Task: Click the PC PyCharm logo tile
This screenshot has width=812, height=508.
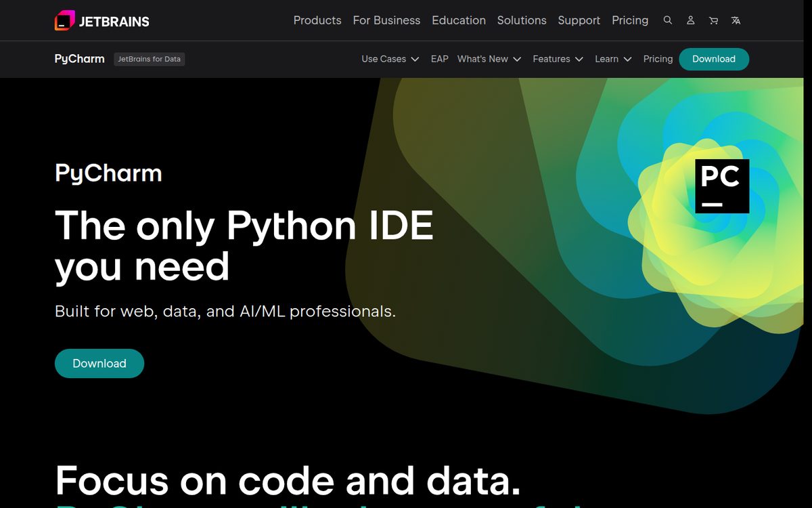Action: [x=722, y=186]
